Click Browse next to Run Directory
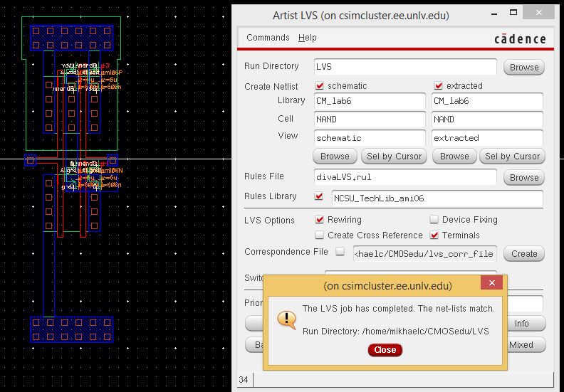 point(523,68)
